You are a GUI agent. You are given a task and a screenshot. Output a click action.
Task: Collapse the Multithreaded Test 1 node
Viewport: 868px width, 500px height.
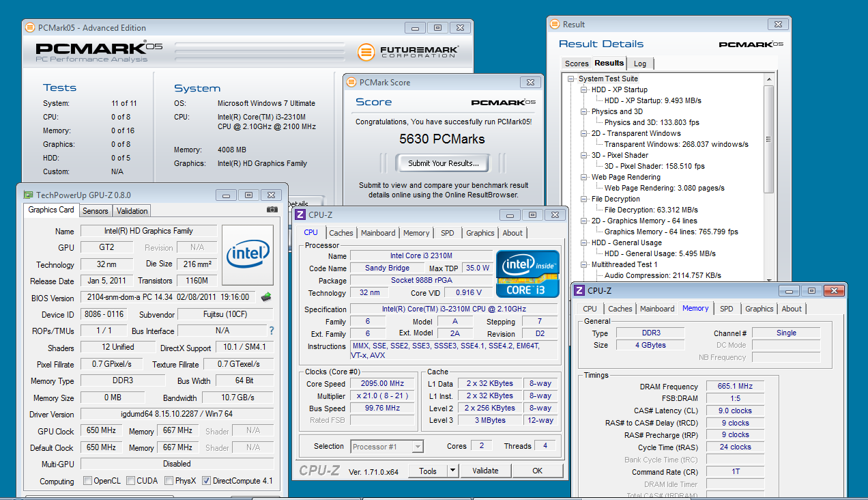[x=584, y=265]
